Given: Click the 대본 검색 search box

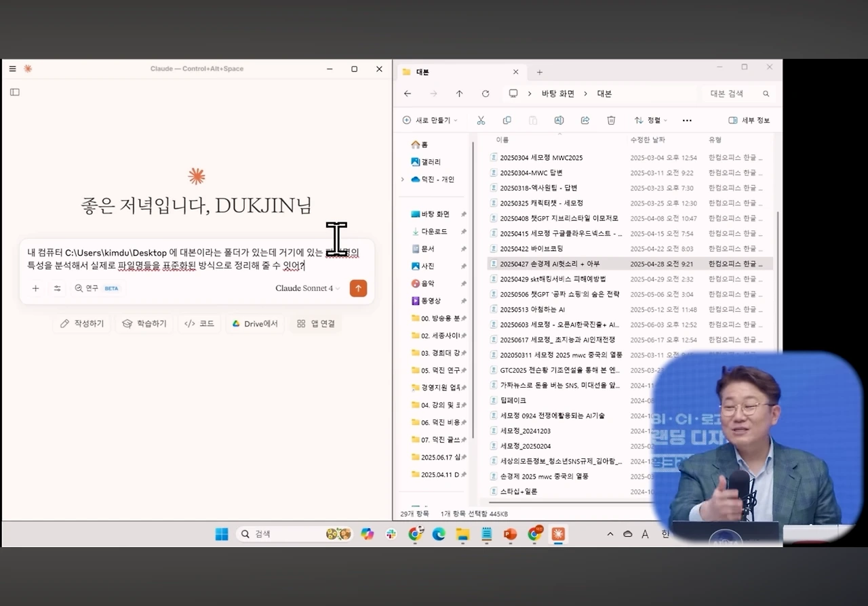Looking at the screenshot, I should 739,94.
